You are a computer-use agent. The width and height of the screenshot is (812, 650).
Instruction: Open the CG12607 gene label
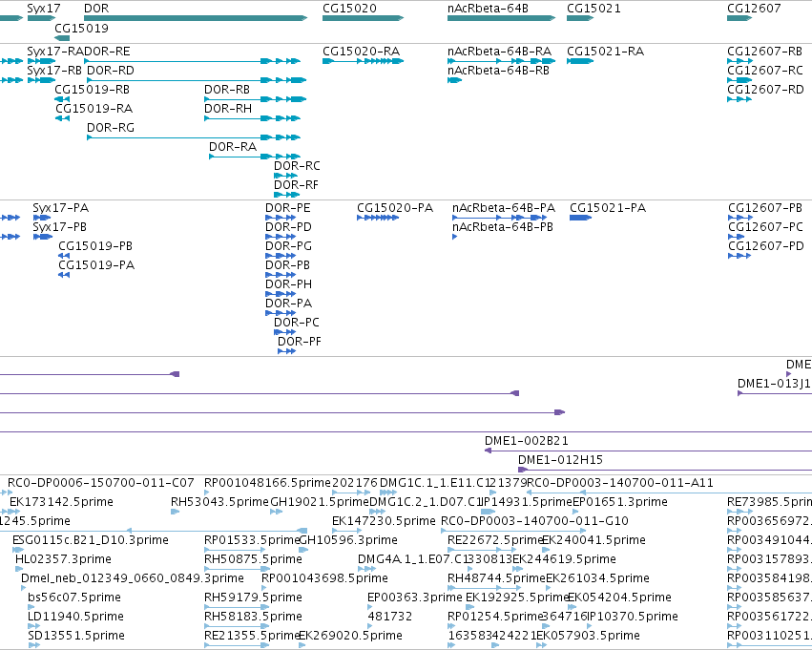click(754, 9)
